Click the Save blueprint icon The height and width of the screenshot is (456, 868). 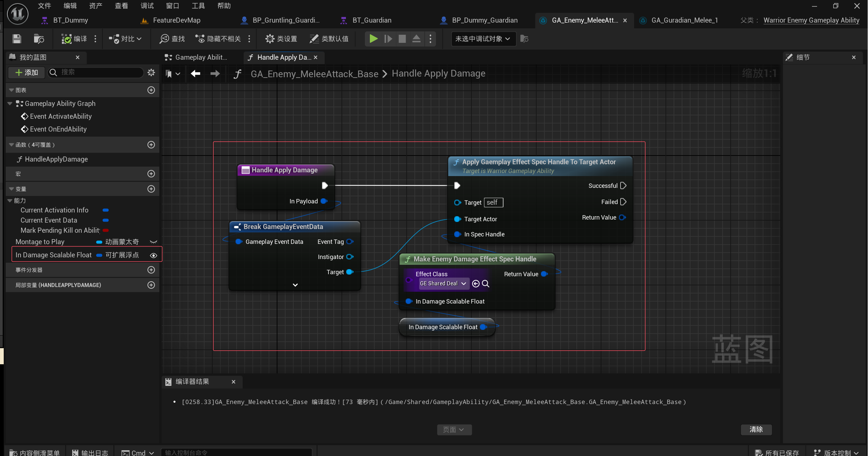click(x=17, y=39)
